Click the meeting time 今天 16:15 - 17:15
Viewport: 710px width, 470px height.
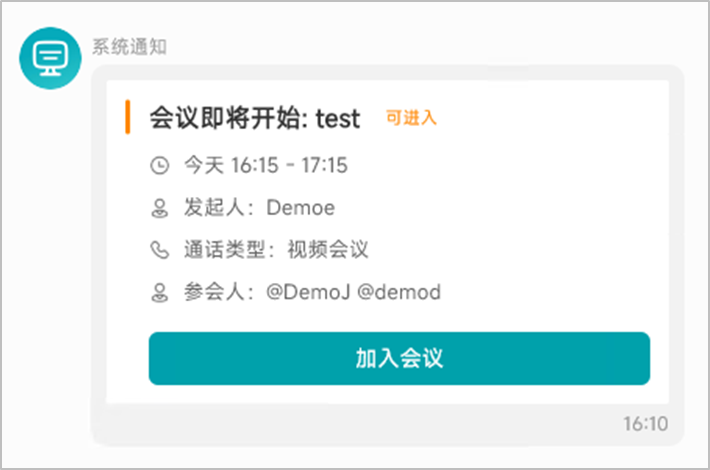(266, 165)
